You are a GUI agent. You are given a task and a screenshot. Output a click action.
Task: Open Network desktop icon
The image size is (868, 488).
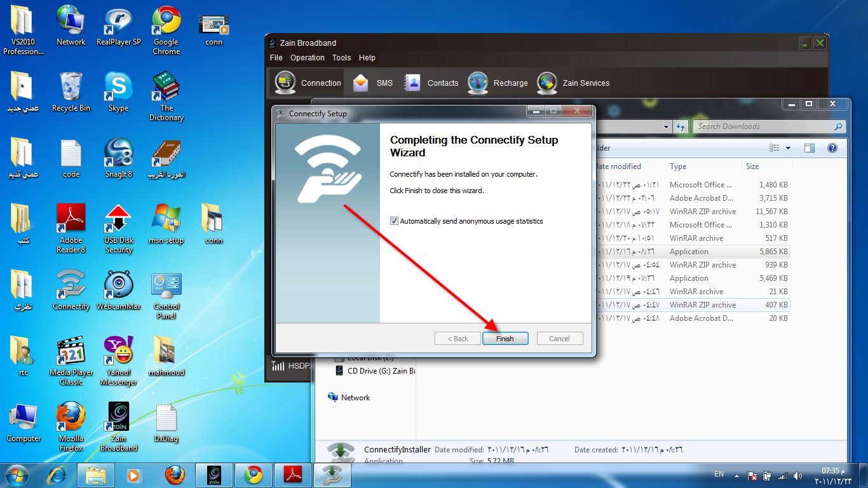71,26
